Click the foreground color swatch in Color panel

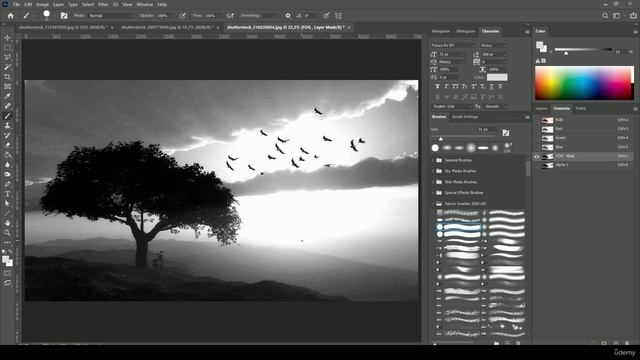tap(540, 44)
